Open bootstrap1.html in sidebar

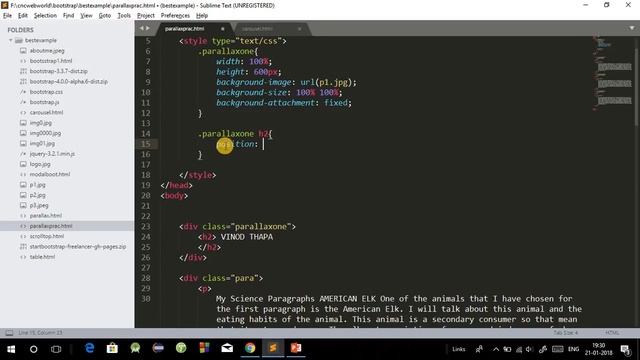pyautogui.click(x=51, y=61)
